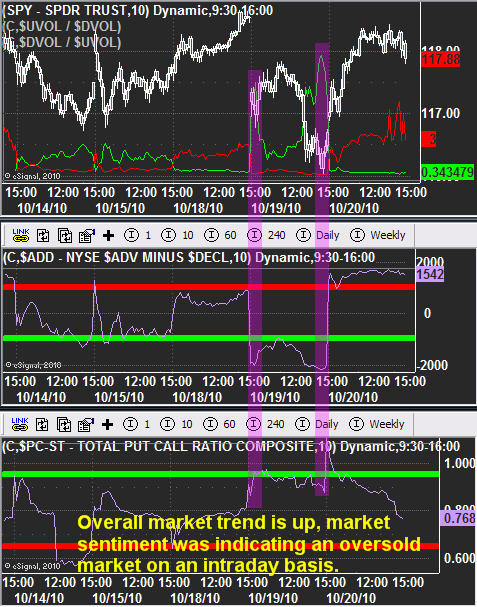Click the 0 axis label on $ADD chart

[x=427, y=313]
